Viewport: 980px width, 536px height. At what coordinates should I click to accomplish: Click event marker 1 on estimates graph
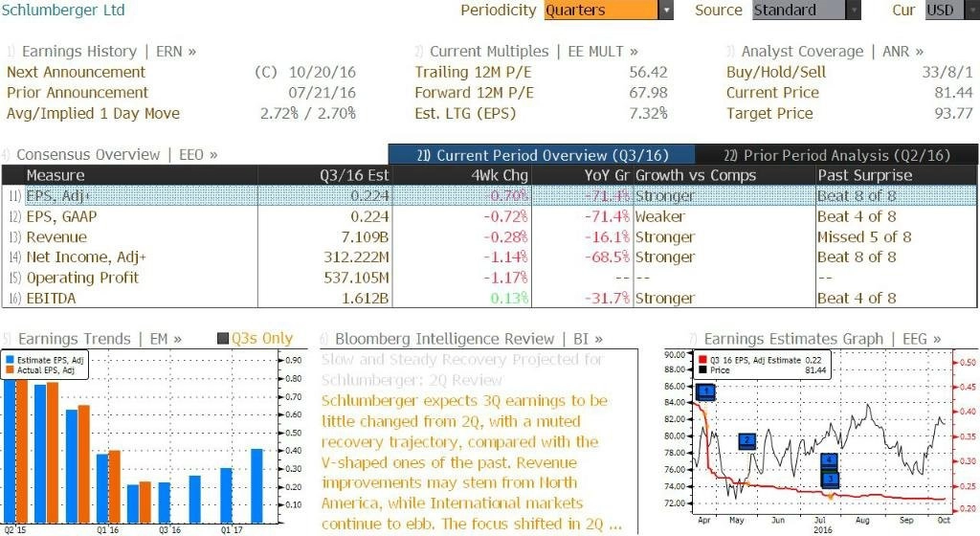(705, 392)
